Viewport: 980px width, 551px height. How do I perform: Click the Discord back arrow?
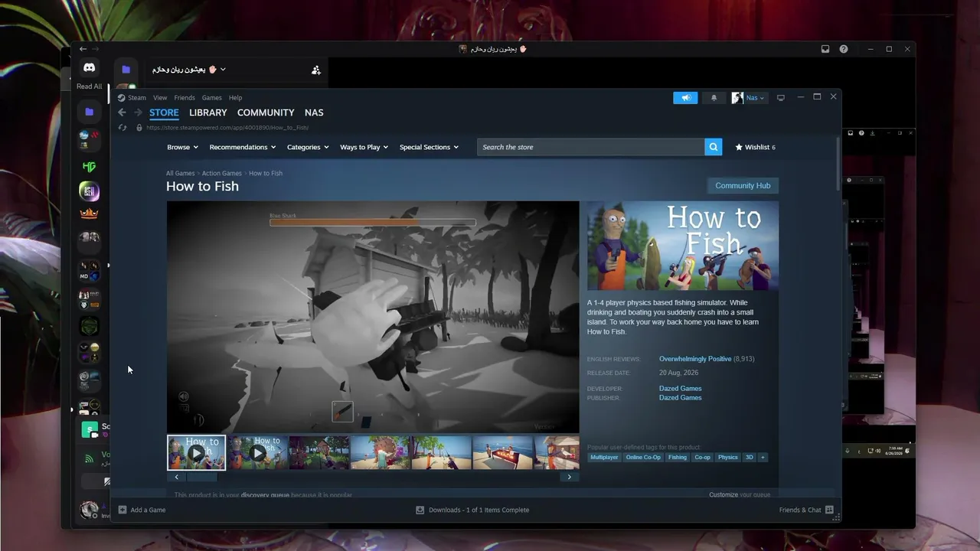pos(83,49)
